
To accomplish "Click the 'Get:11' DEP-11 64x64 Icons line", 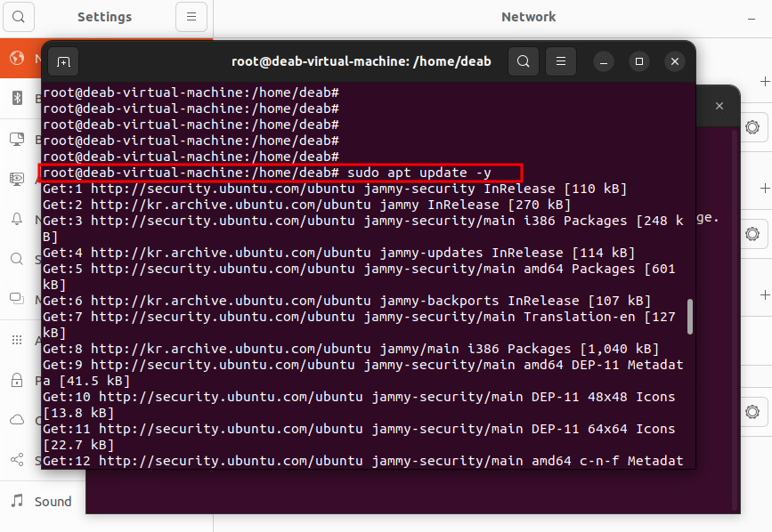I will pos(359,437).
